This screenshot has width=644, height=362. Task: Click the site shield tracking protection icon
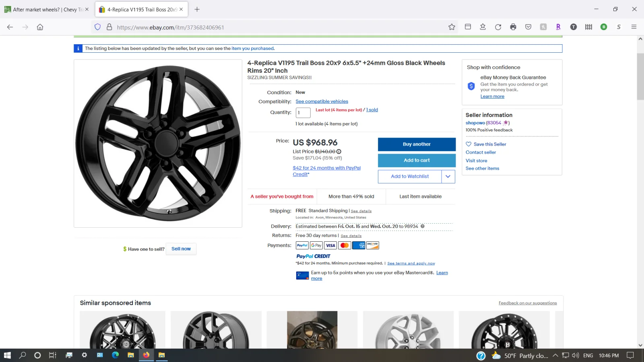[97, 27]
